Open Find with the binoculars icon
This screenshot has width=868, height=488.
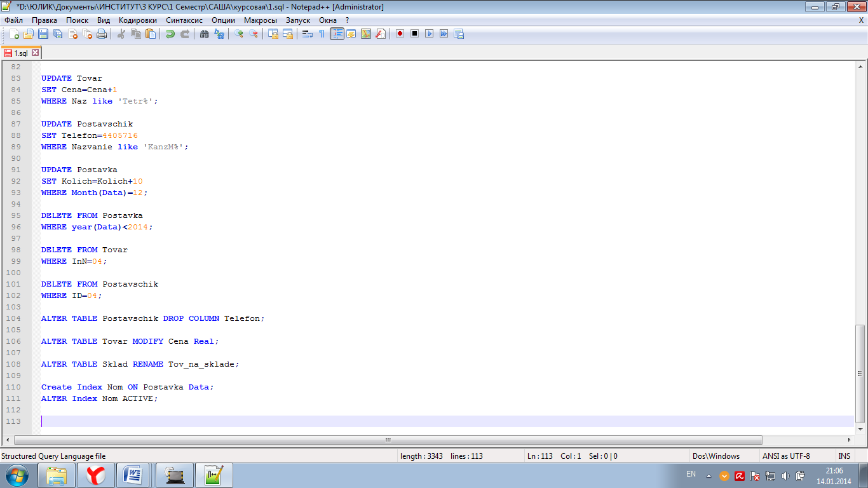[204, 34]
